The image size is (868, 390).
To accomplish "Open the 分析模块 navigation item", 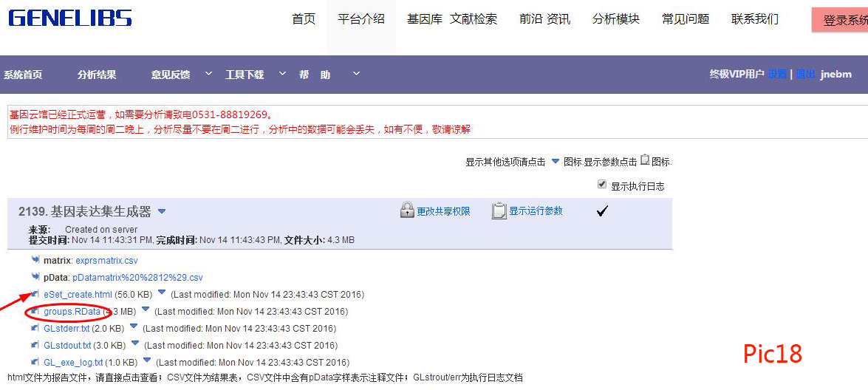I will click(x=615, y=19).
